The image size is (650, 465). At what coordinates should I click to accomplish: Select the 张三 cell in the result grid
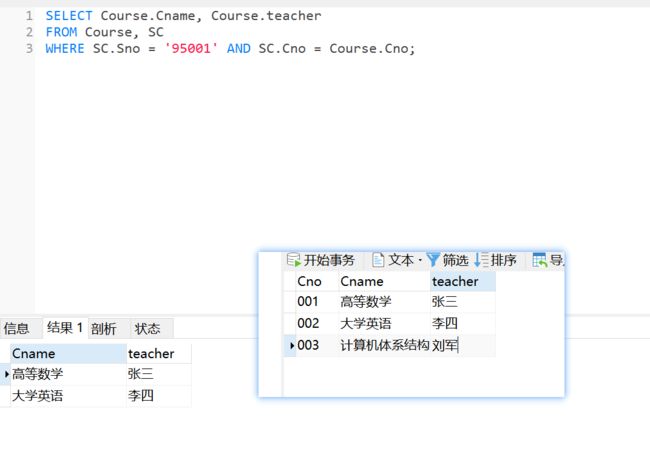(x=159, y=374)
